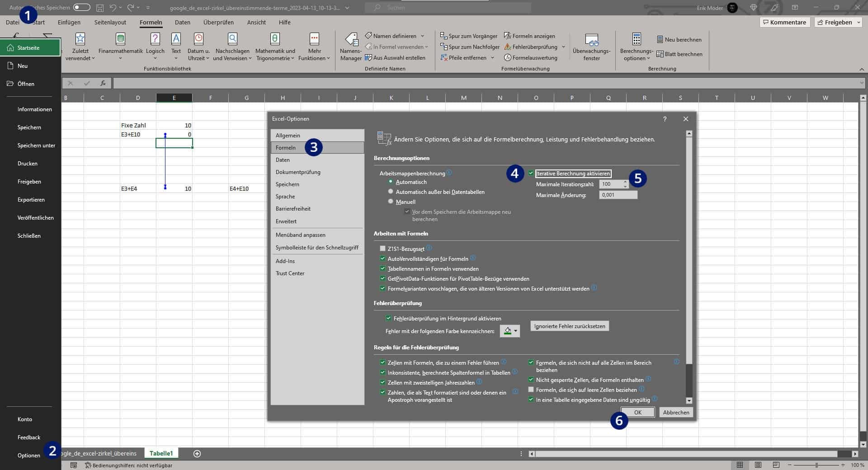Viewport: 868px width, 470px height.
Task: Open the Kommentare button
Action: (784, 22)
